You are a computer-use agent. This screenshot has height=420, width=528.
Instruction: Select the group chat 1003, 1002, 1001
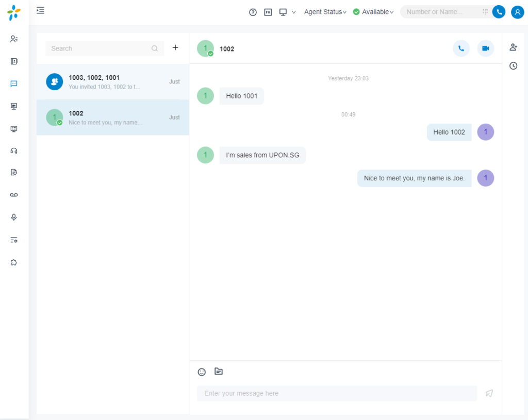click(112, 81)
